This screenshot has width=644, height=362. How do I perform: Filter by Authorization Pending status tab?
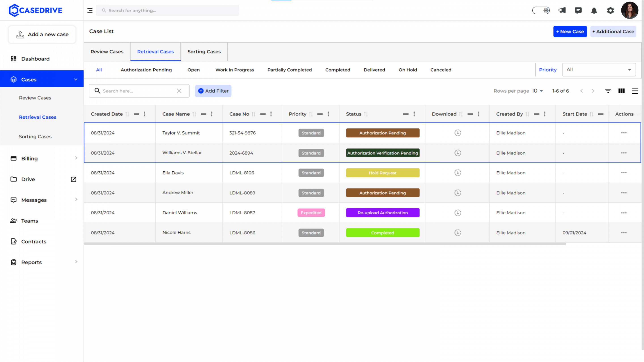pyautogui.click(x=146, y=70)
